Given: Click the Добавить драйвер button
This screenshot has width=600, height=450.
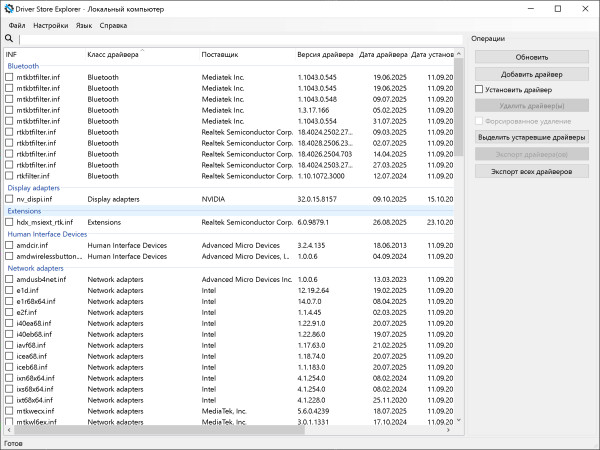Looking at the screenshot, I should click(532, 74).
